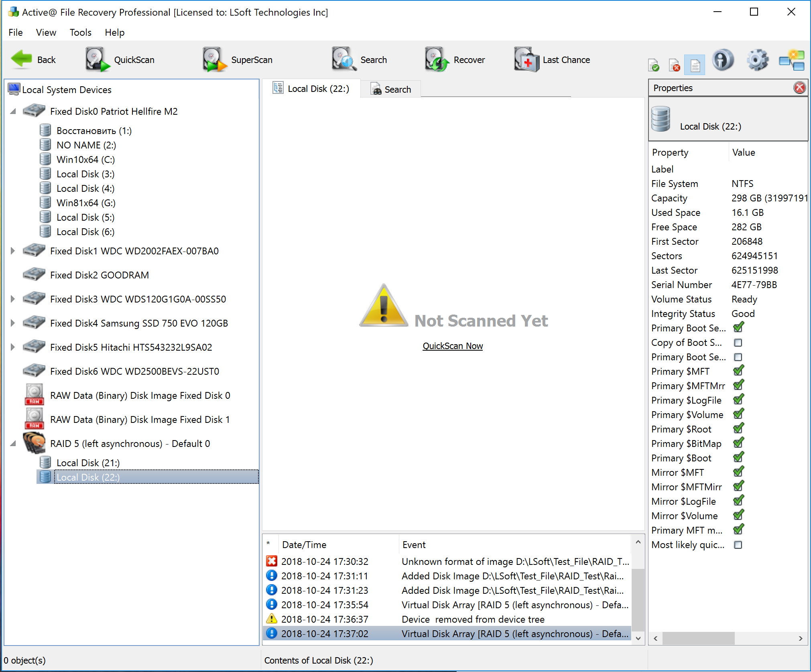811x672 pixels.
Task: Click the Value column header
Action: [768, 152]
